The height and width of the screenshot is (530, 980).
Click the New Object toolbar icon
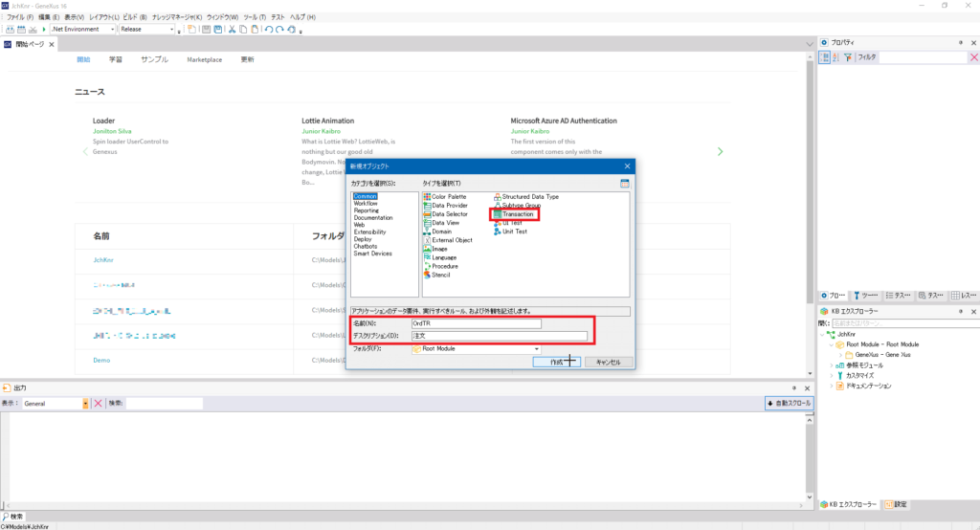(191, 30)
